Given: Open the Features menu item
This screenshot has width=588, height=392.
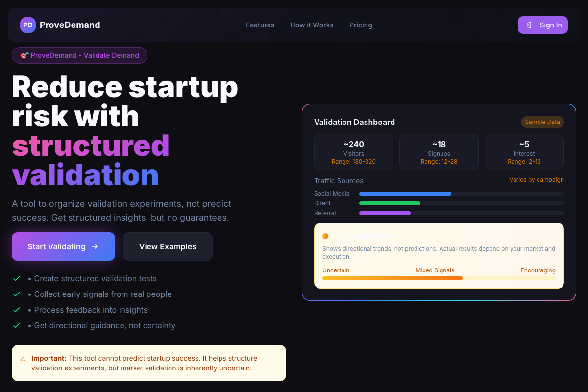Looking at the screenshot, I should [260, 25].
